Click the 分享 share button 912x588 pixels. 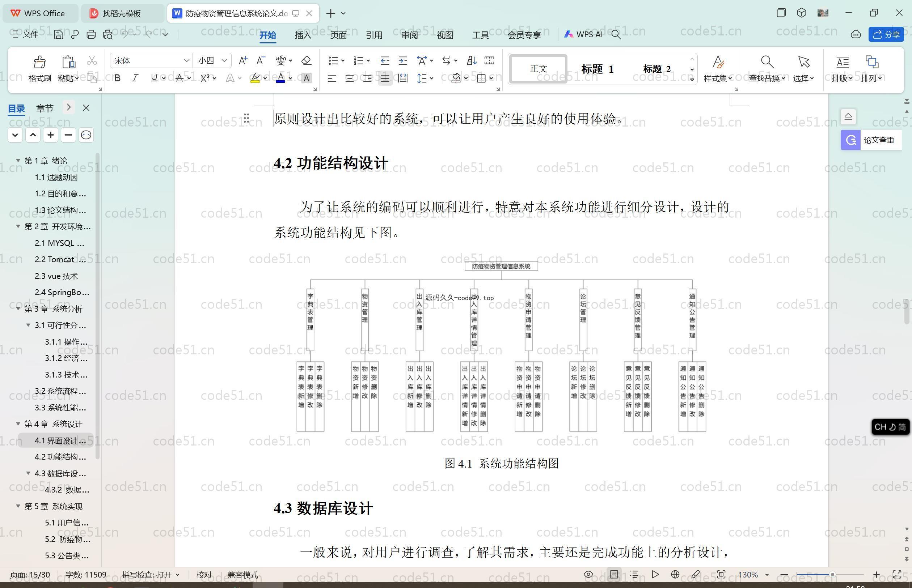tap(886, 34)
